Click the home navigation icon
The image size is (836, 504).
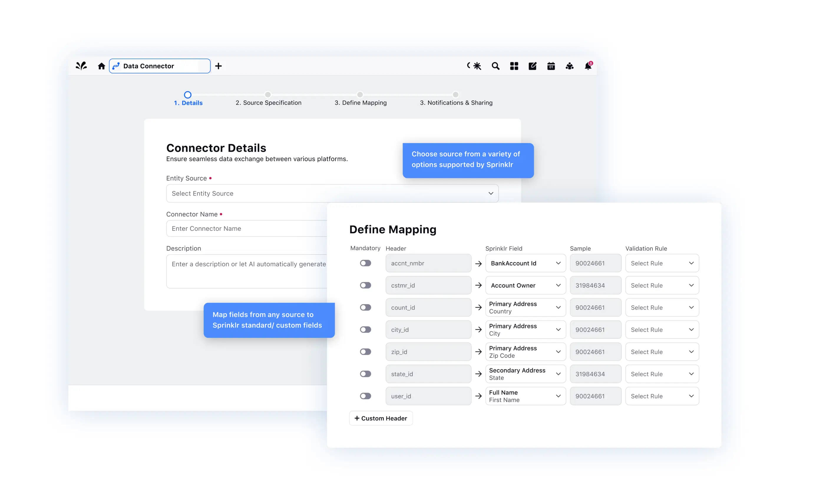point(101,66)
